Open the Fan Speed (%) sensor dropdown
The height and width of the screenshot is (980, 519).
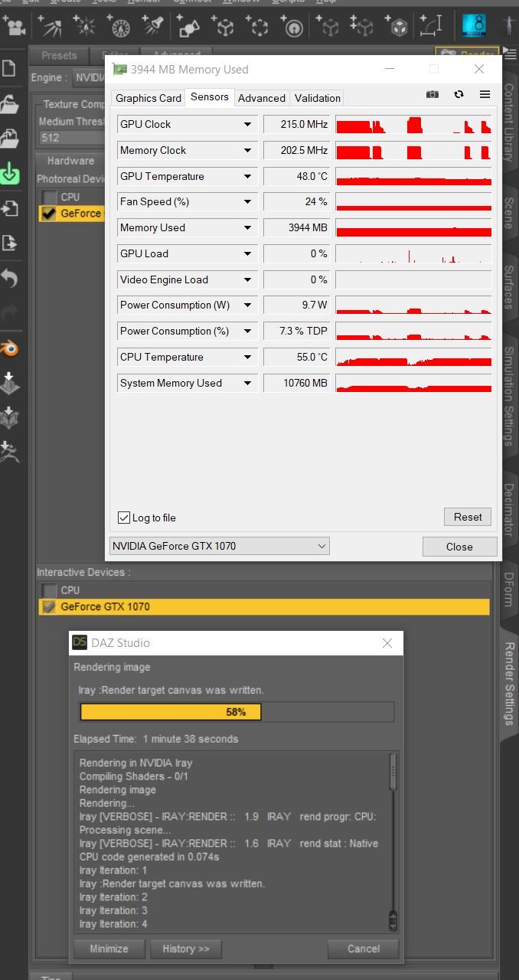pos(248,201)
